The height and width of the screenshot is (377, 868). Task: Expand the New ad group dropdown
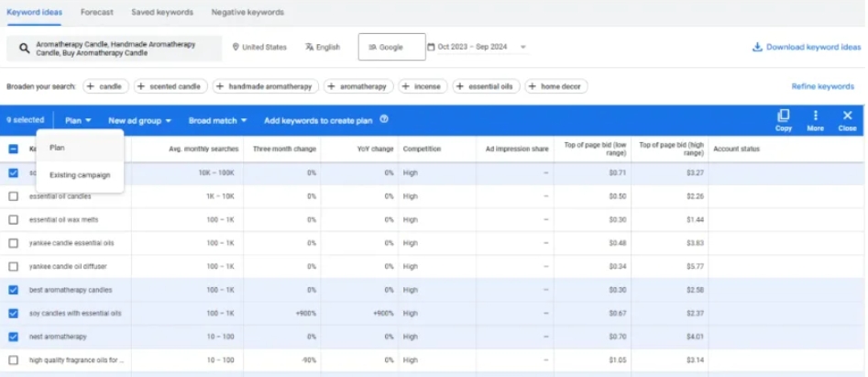coord(139,120)
